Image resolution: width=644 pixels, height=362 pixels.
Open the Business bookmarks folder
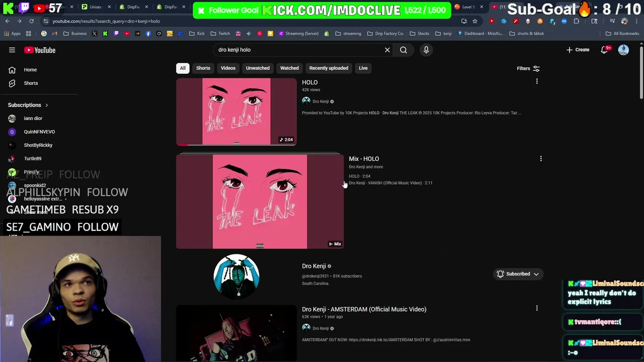pyautogui.click(x=75, y=34)
